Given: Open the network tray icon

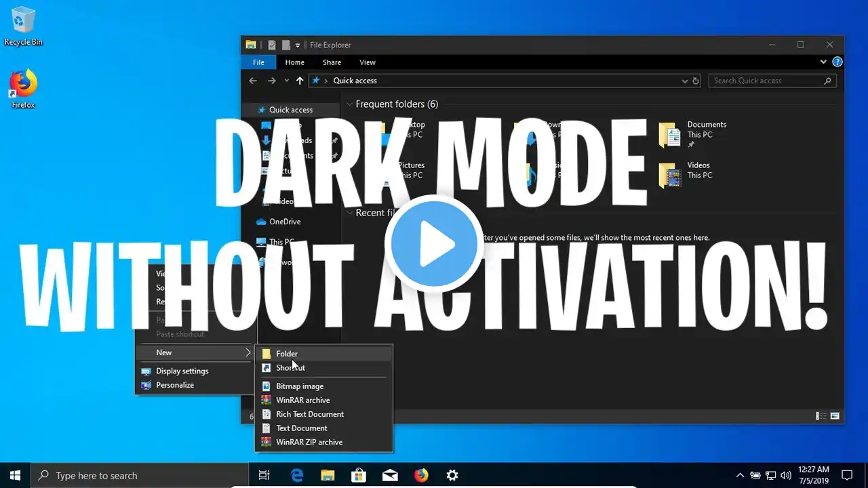Looking at the screenshot, I should pyautogui.click(x=771, y=475).
